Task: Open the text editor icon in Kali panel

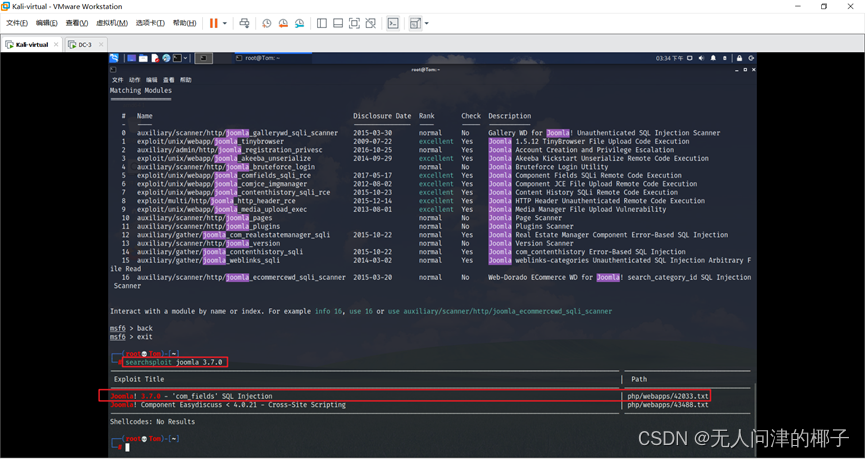Action: pos(155,58)
